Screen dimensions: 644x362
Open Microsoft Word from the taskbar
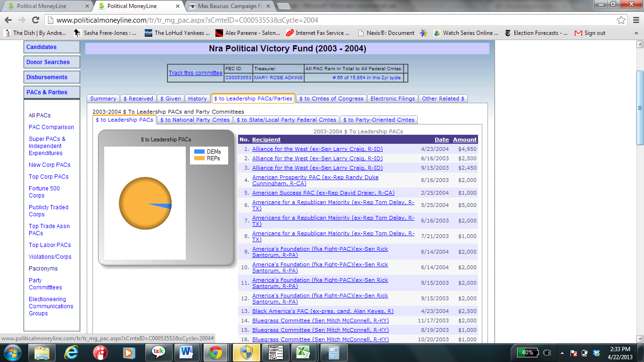186,352
